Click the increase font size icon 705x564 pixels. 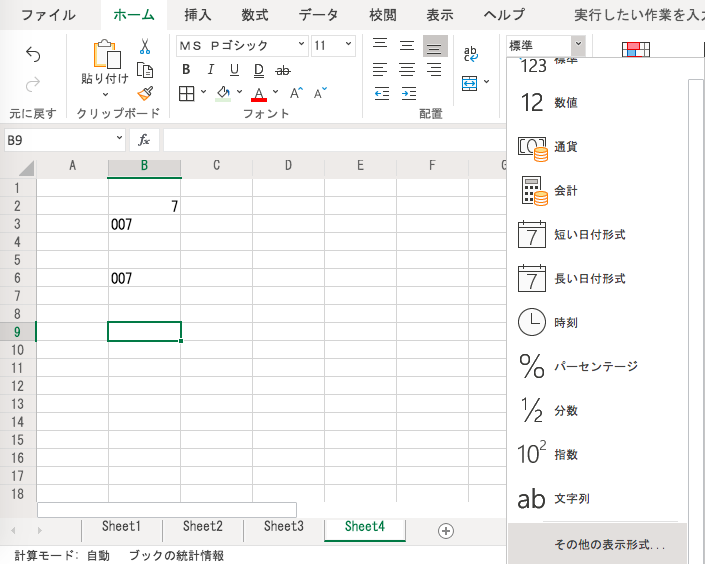click(296, 93)
